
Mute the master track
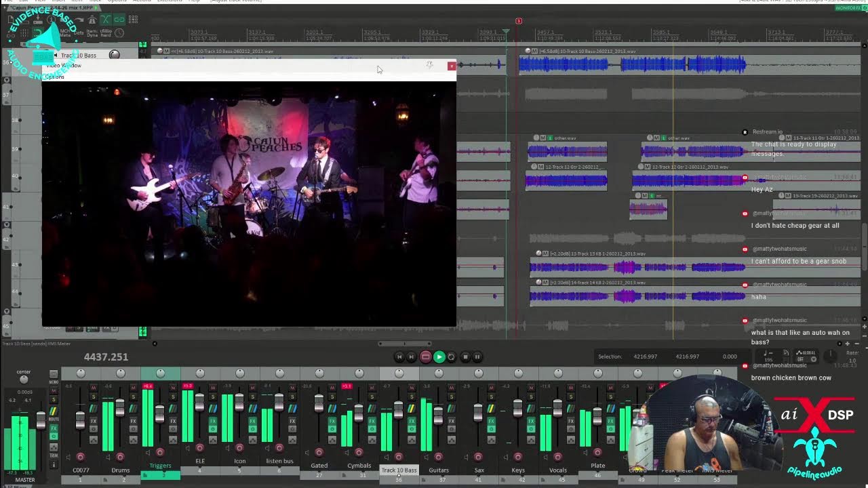(x=54, y=390)
